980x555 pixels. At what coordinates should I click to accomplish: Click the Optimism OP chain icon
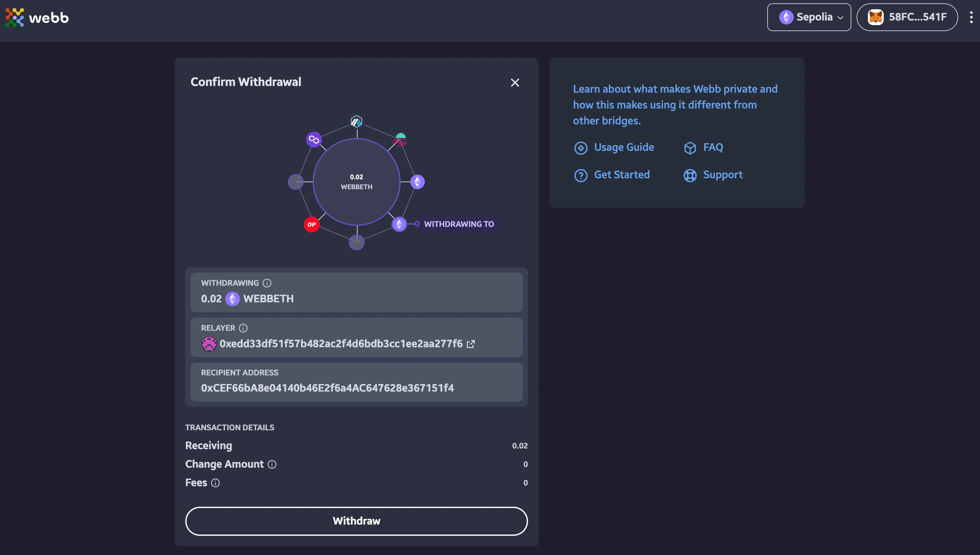click(311, 224)
